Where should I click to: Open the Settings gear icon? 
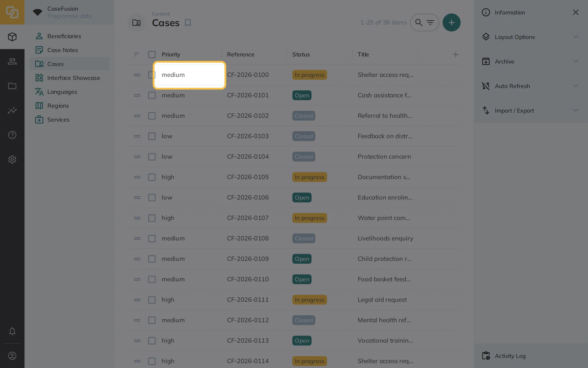12,159
